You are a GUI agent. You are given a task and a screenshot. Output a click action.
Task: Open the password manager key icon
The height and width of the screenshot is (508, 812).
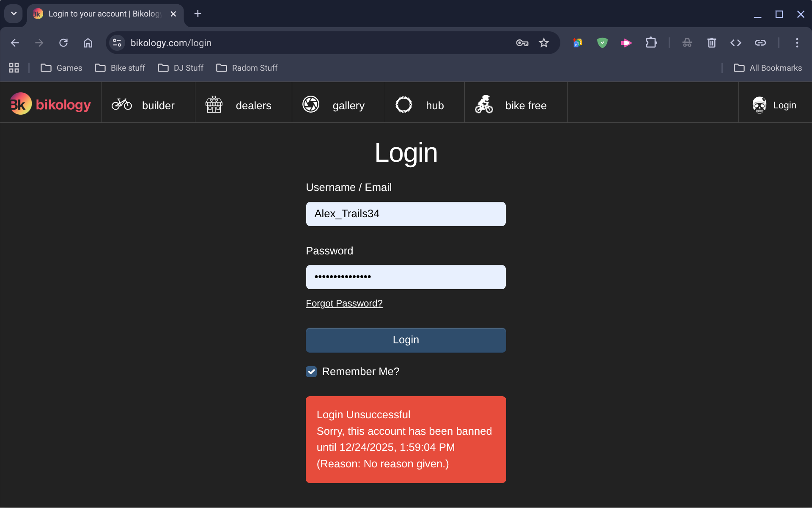522,42
